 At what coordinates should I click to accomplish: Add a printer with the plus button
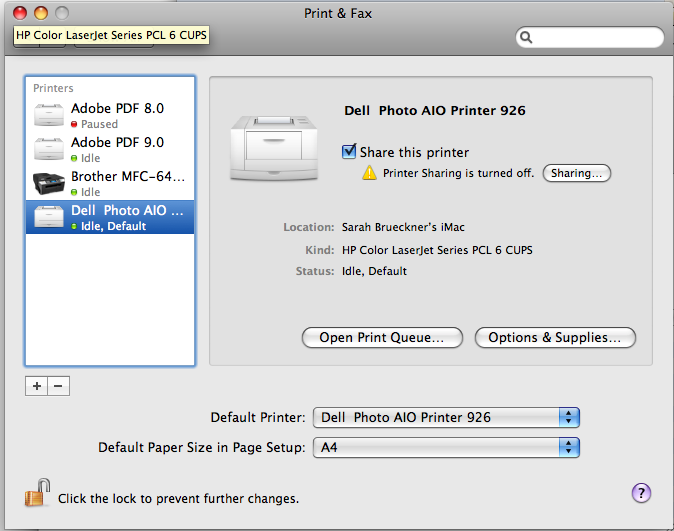pos(37,386)
